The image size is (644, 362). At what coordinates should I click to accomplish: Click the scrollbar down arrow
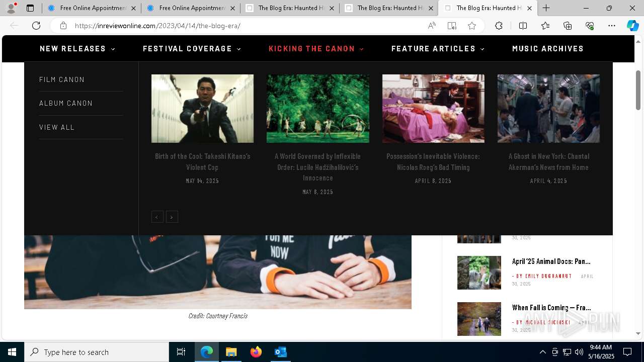point(638,333)
